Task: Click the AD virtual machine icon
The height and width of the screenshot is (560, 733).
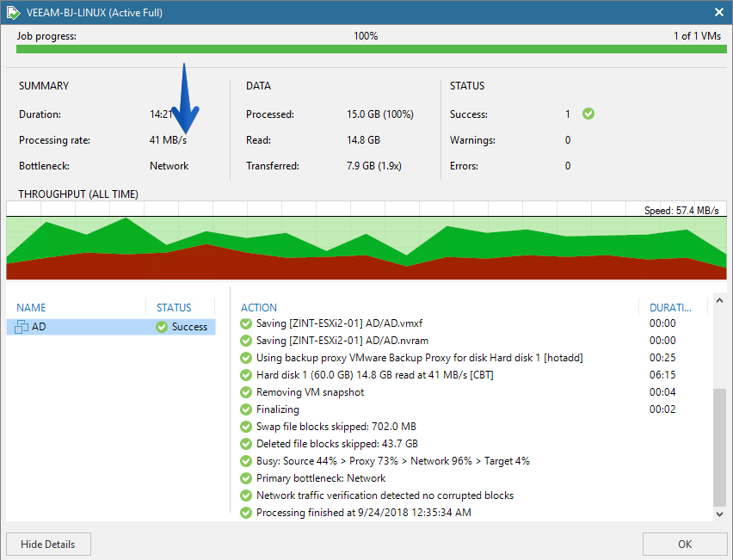Action: (22, 327)
